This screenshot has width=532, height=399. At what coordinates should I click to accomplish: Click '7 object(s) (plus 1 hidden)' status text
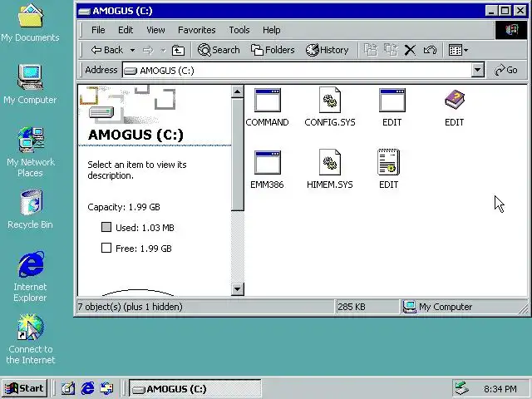[x=131, y=307]
